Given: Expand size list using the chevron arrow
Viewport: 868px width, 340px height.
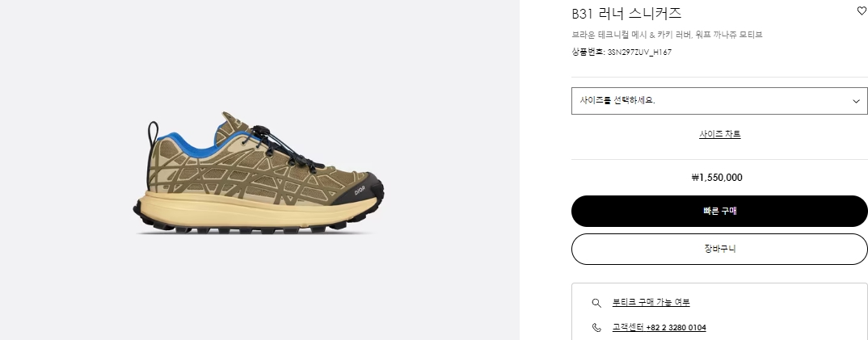Looking at the screenshot, I should coord(857,101).
